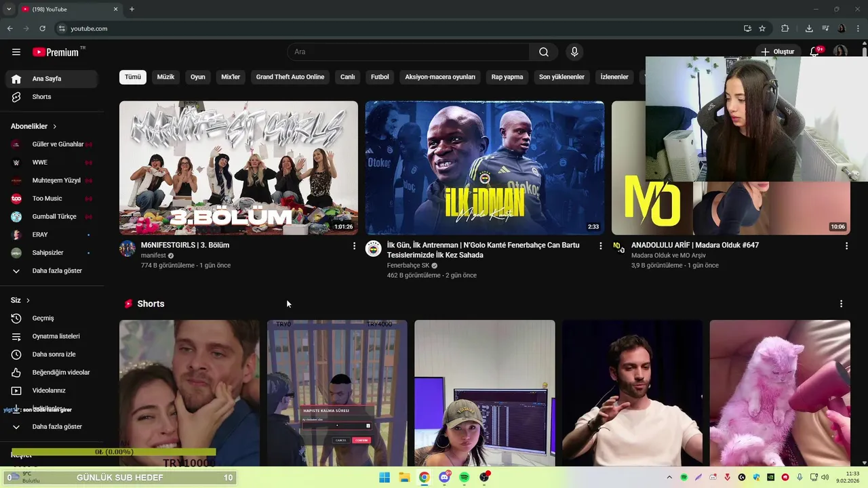Focus the Ara search field
The image size is (868, 488).
click(x=408, y=52)
